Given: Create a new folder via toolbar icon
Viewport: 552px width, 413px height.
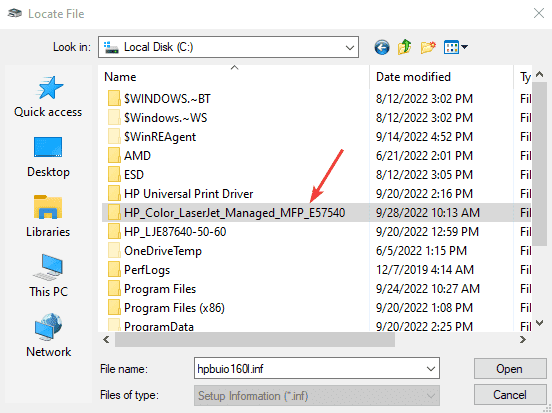Looking at the screenshot, I should 428,47.
